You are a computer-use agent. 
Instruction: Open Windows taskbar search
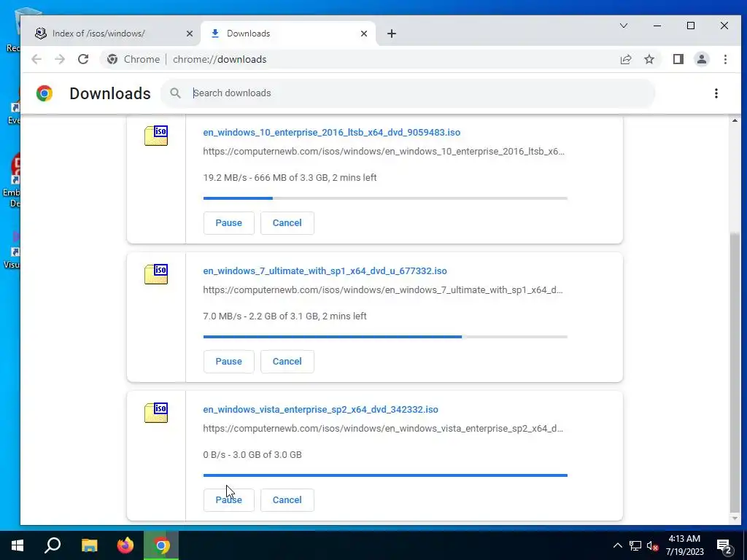tap(53, 545)
